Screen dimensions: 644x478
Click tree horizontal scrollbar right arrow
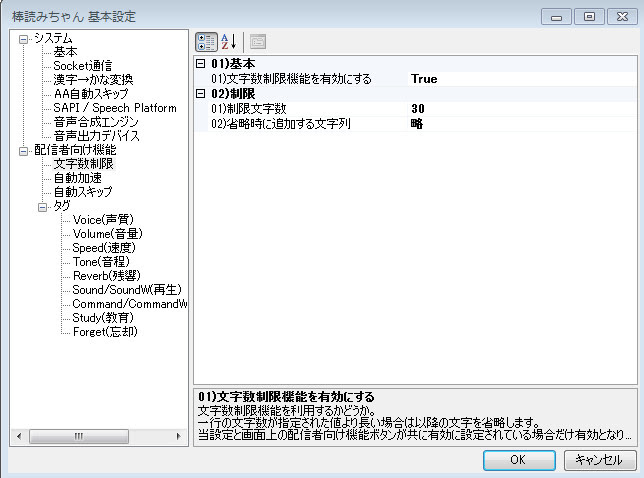[x=179, y=436]
